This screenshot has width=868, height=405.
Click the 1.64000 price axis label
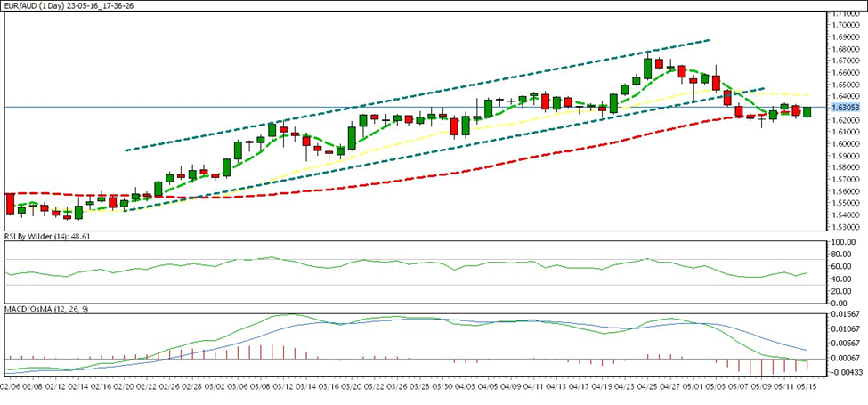[x=846, y=97]
